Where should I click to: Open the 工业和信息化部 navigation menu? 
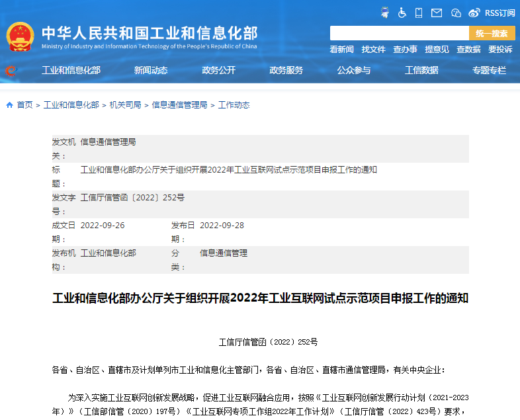(x=71, y=70)
